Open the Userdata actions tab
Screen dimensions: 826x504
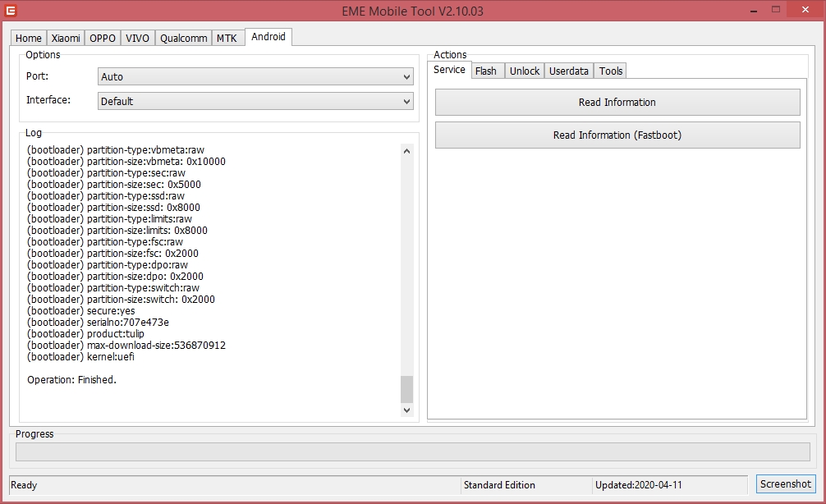click(x=569, y=71)
